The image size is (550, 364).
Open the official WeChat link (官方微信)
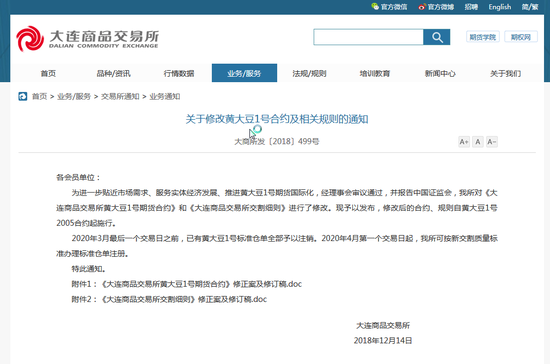pyautogui.click(x=389, y=7)
